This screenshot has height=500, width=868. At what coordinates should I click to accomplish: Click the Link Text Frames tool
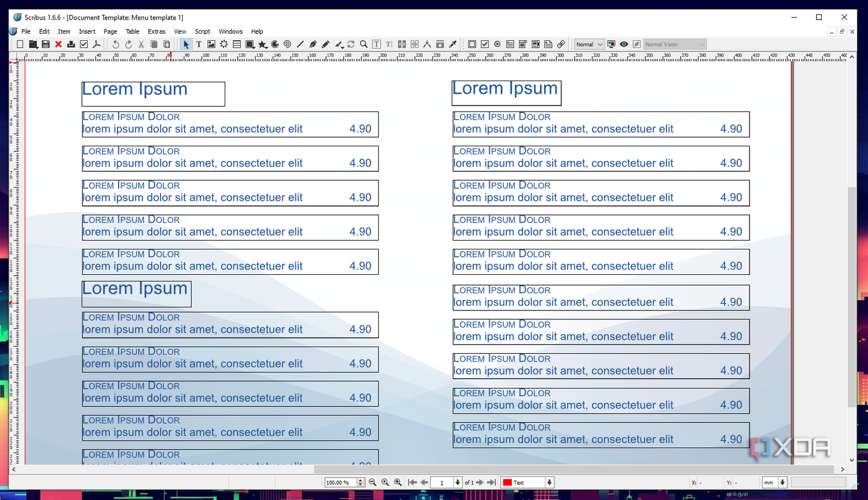point(402,44)
